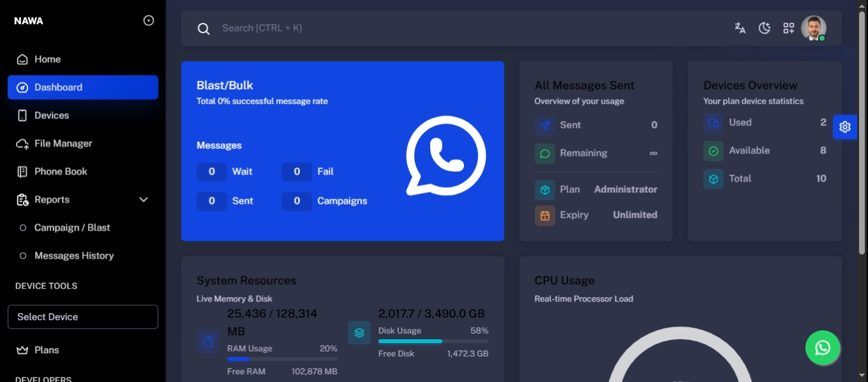Viewport: 868px width, 382px height.
Task: Open the language translate icon
Action: click(740, 28)
